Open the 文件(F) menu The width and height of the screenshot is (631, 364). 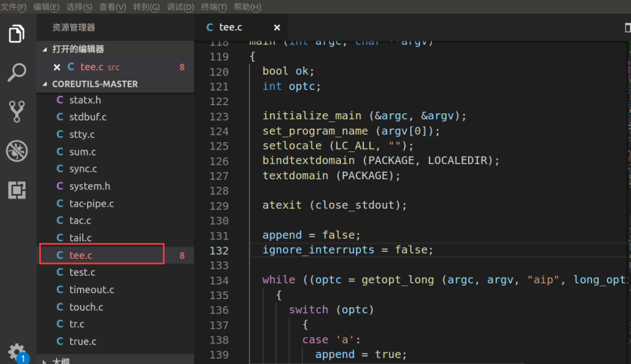pos(13,7)
